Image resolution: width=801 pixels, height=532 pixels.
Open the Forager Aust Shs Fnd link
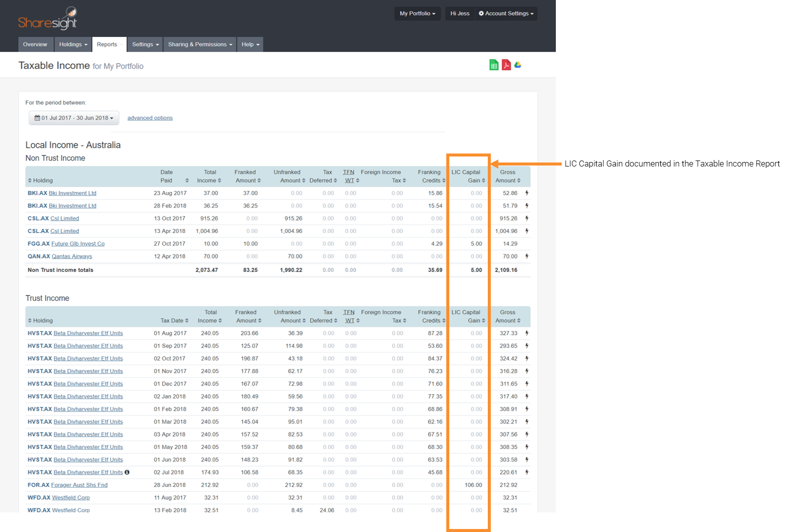coord(79,485)
